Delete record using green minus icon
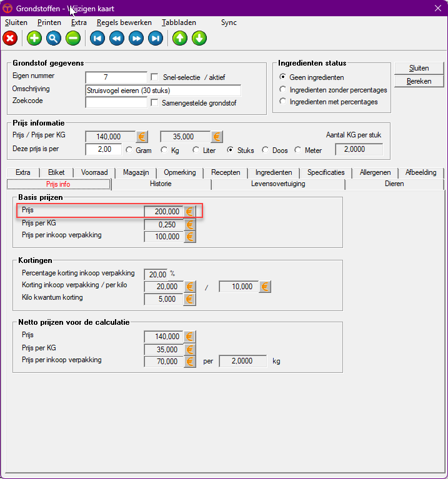The image size is (448, 479). (73, 38)
